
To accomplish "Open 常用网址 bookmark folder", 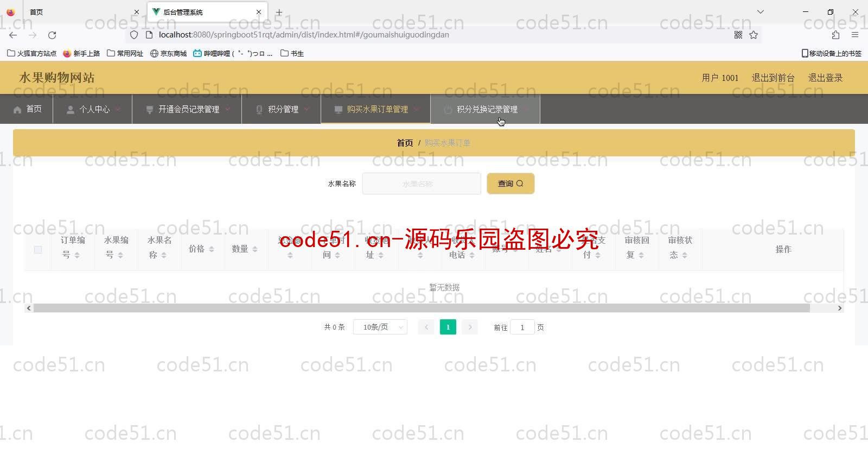I will pyautogui.click(x=125, y=53).
